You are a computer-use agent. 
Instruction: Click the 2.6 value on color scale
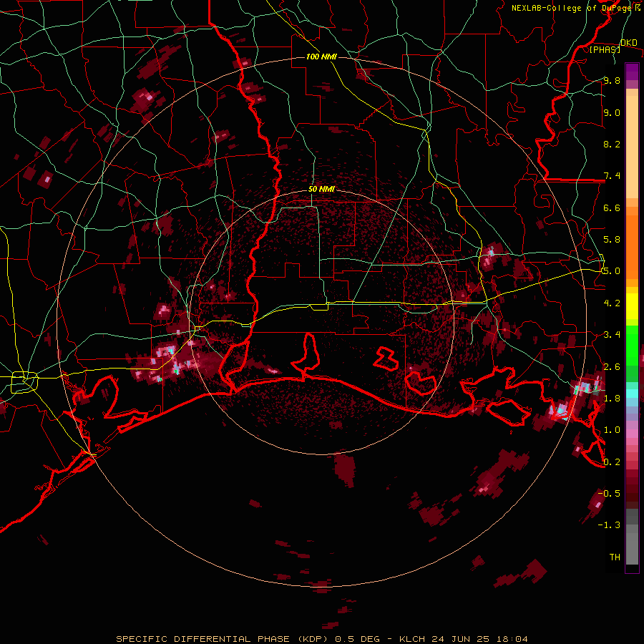click(x=612, y=366)
